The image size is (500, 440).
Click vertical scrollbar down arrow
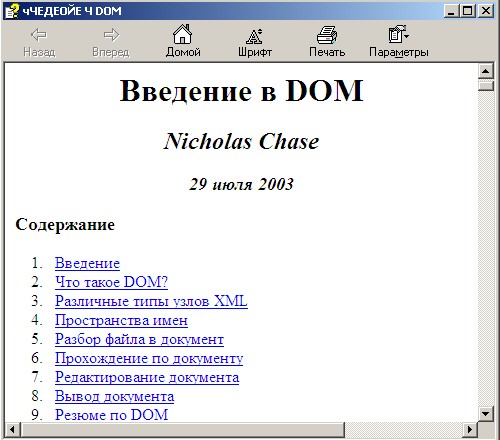(486, 414)
